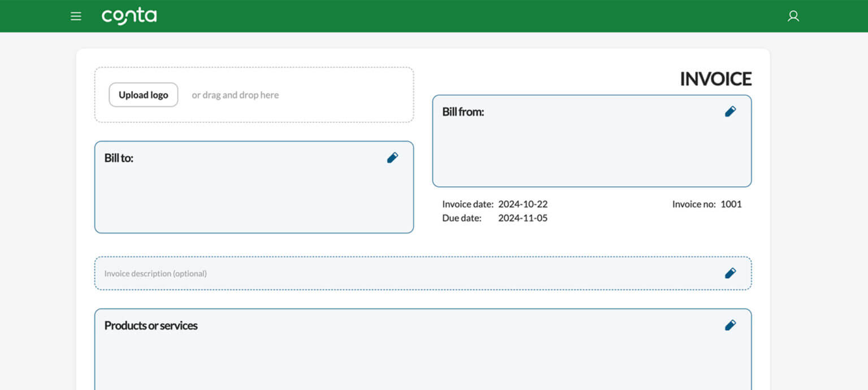Click the Invoice description optional field
This screenshot has width=868, height=390.
pos(396,274)
